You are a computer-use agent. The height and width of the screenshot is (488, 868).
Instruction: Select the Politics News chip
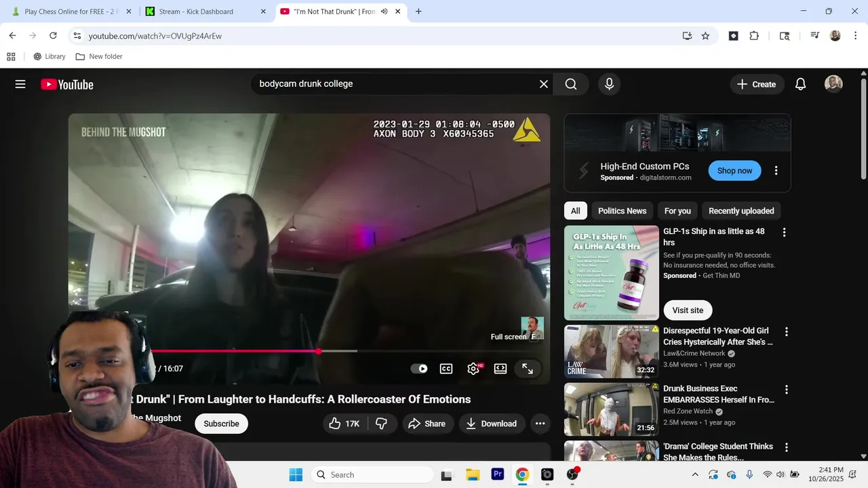point(622,211)
